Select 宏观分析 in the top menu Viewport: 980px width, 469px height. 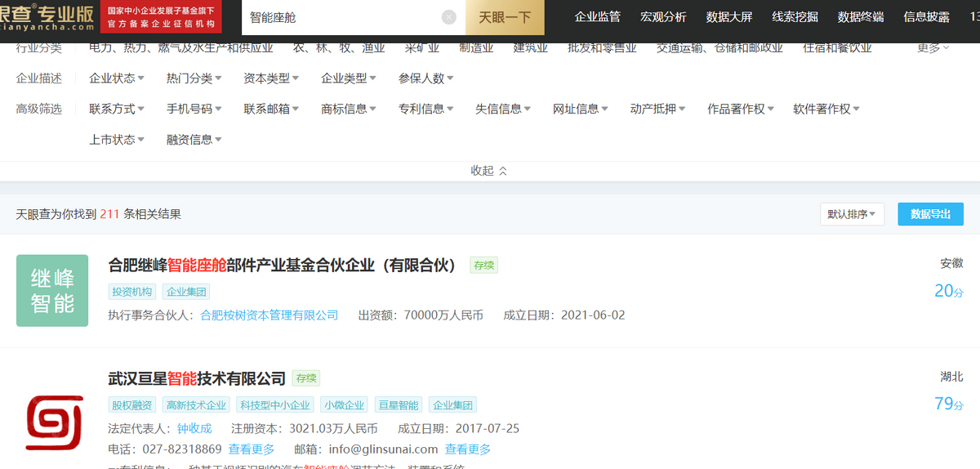pyautogui.click(x=663, y=17)
